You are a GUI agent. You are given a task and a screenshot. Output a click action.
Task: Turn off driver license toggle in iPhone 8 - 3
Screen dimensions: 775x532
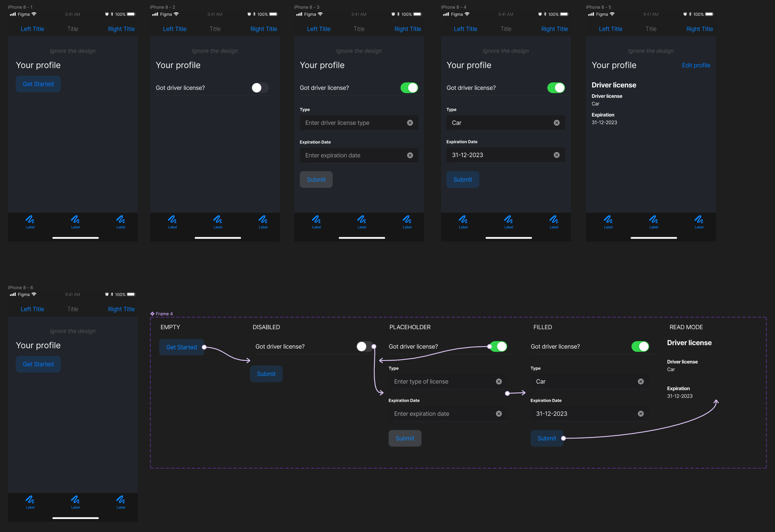[409, 88]
